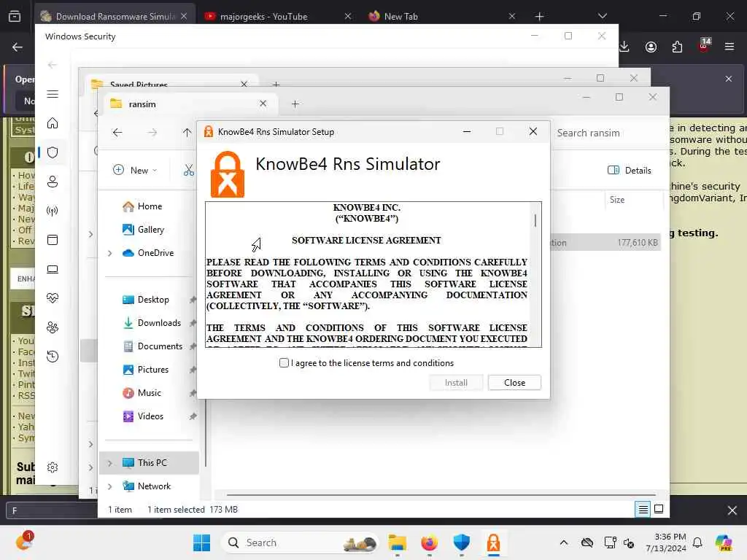Image resolution: width=747 pixels, height=560 pixels.
Task: Open Firefox account icon
Action: click(x=651, y=47)
